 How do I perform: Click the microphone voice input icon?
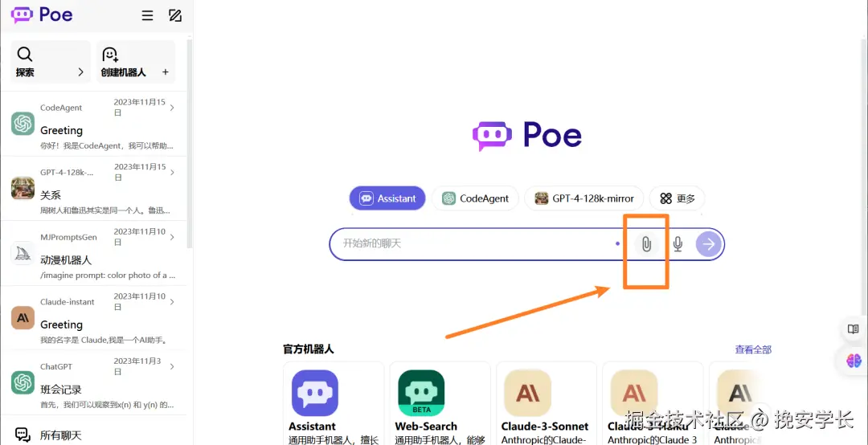coord(678,243)
